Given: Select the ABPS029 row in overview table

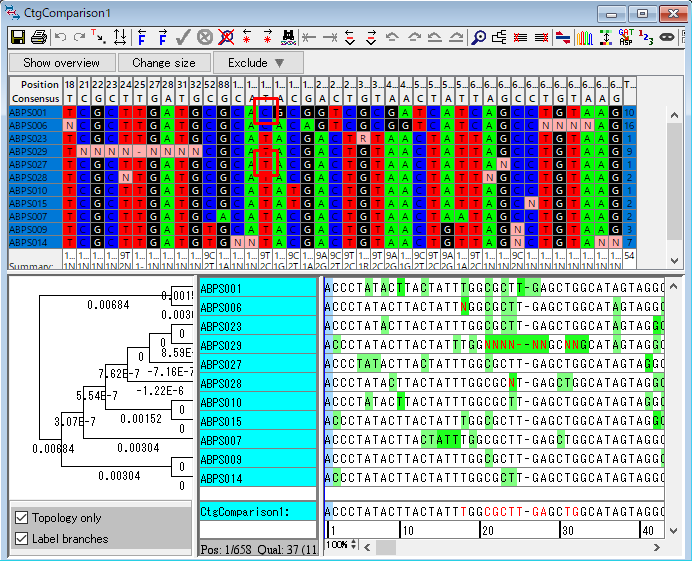Looking at the screenshot, I should (x=30, y=151).
